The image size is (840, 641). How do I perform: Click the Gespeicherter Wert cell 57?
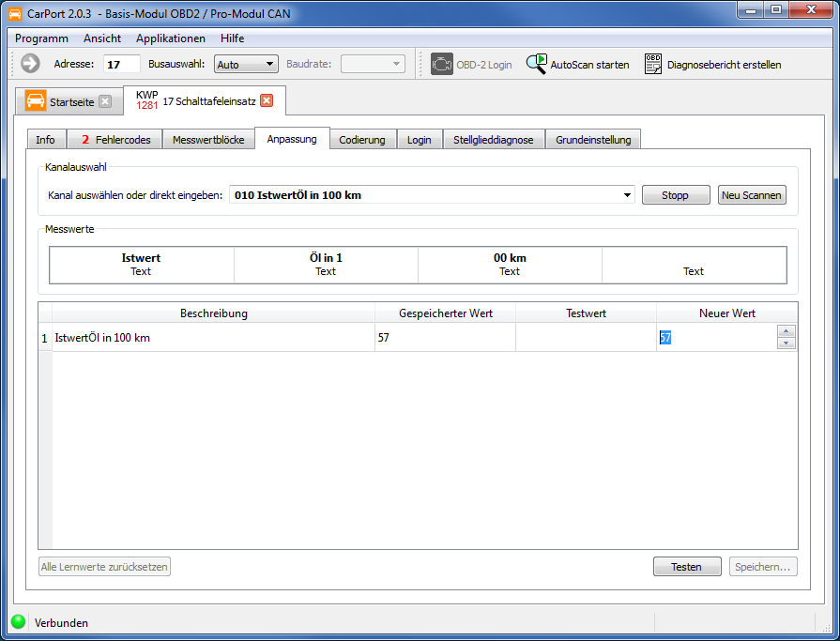[445, 337]
